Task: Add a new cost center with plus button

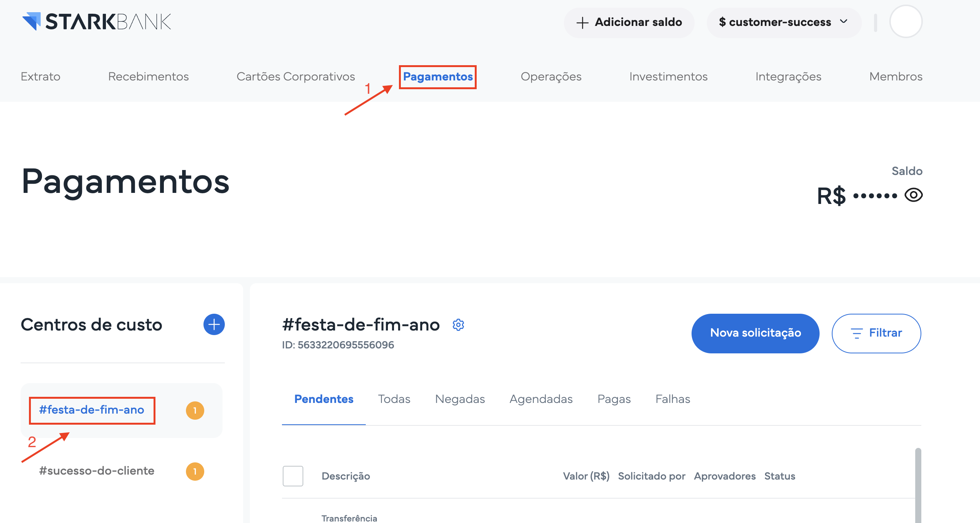Action: pyautogui.click(x=214, y=324)
